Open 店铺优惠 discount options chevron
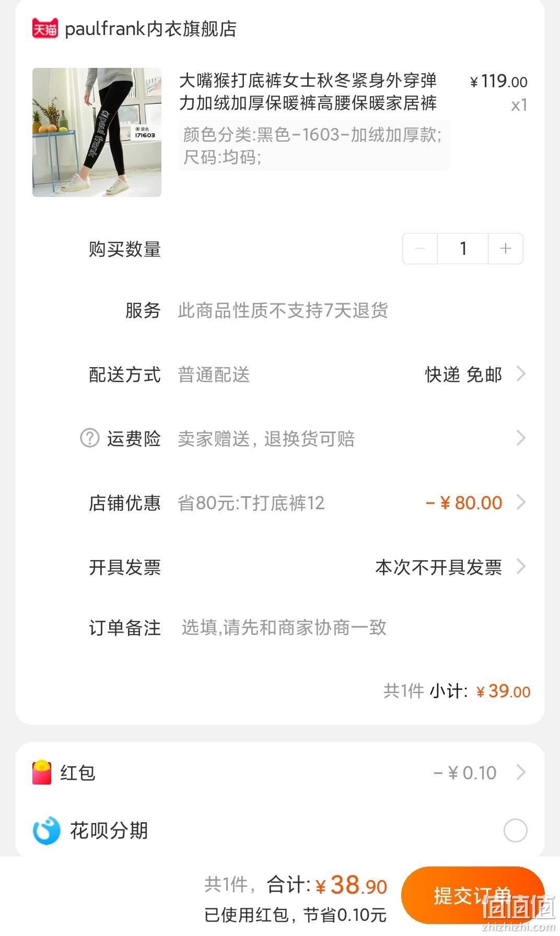This screenshot has height=936, width=560. coord(520,502)
